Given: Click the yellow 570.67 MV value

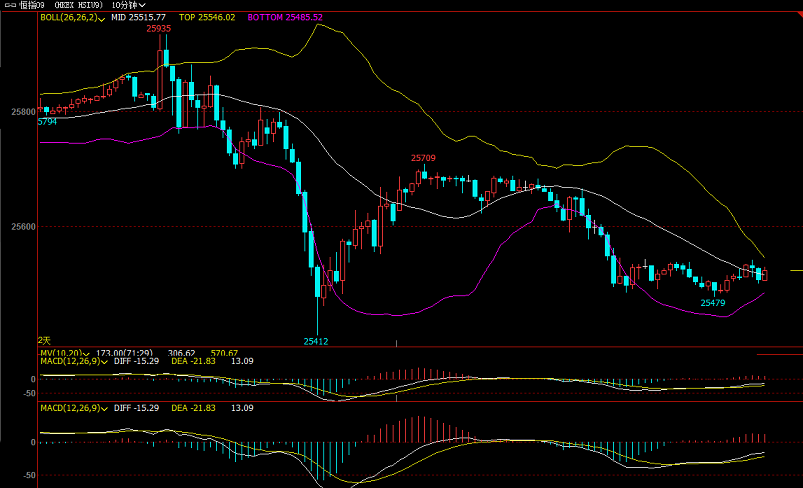Looking at the screenshot, I should [224, 353].
